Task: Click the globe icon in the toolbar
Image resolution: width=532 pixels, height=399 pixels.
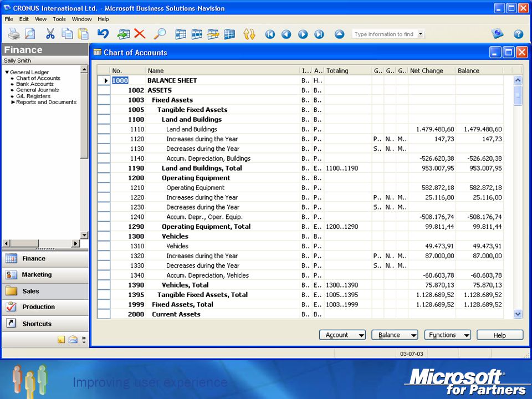Action: (498, 34)
